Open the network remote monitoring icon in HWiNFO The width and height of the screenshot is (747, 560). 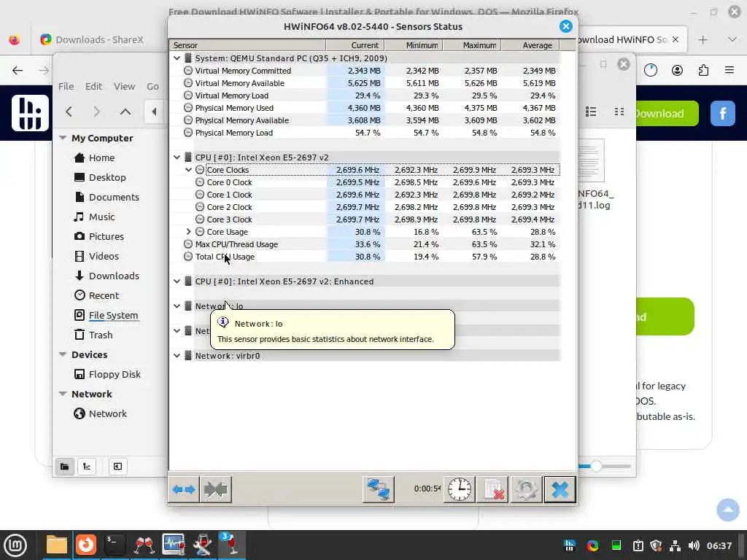tap(379, 489)
